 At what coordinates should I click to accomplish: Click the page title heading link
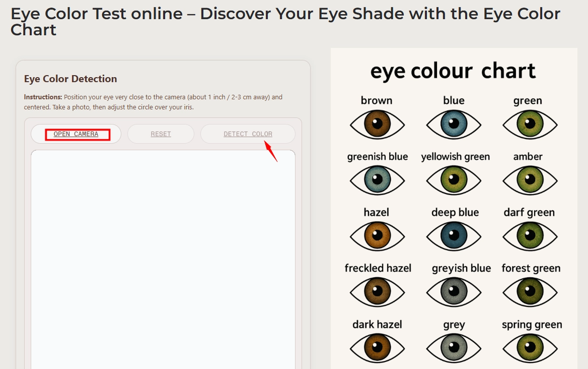coord(285,23)
